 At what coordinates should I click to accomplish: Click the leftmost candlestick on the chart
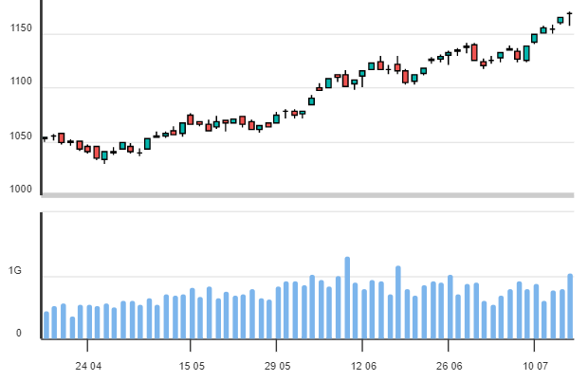(x=45, y=138)
